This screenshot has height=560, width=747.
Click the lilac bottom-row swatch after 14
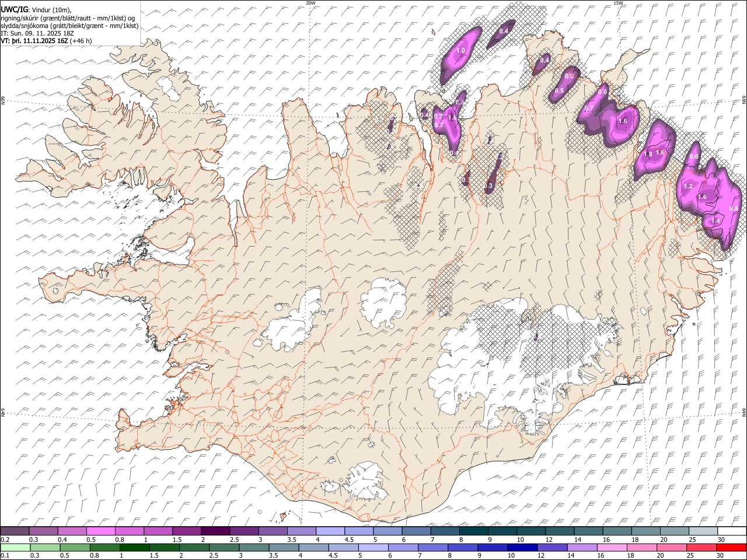click(x=583, y=548)
